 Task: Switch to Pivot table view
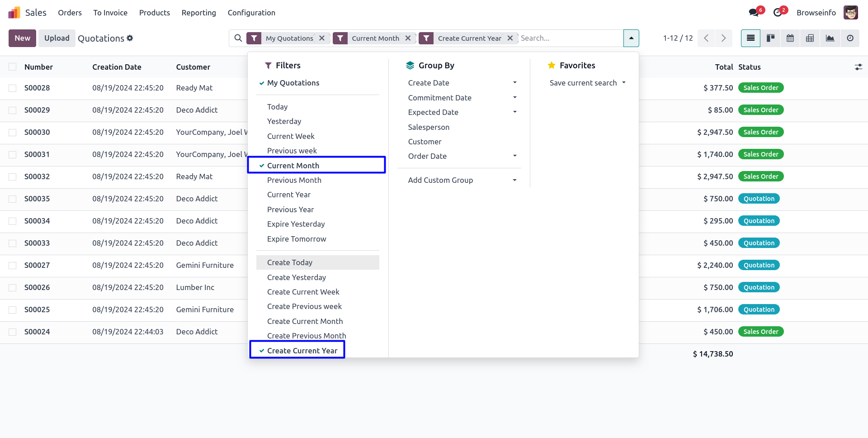[x=810, y=38]
